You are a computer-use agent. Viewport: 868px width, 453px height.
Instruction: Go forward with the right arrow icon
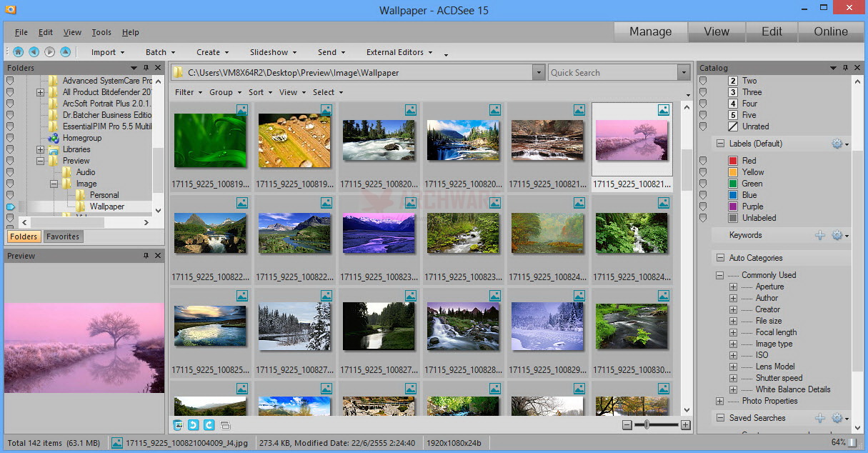[x=49, y=52]
